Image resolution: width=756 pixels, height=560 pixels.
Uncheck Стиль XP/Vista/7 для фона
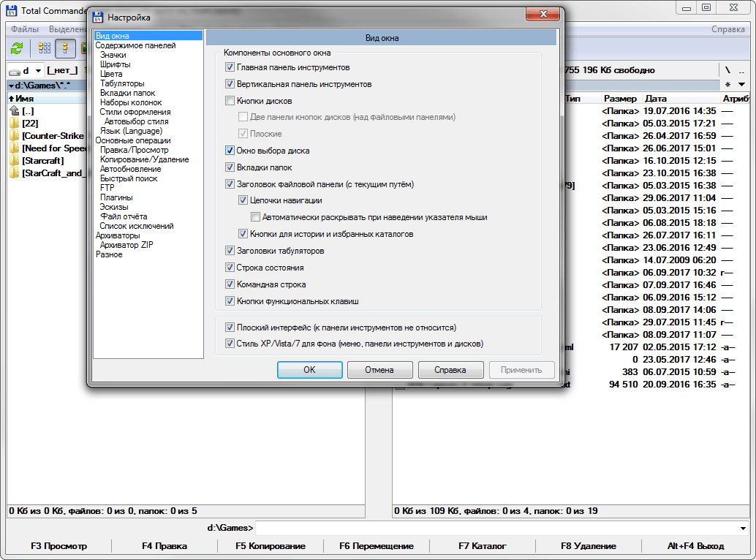(x=230, y=344)
